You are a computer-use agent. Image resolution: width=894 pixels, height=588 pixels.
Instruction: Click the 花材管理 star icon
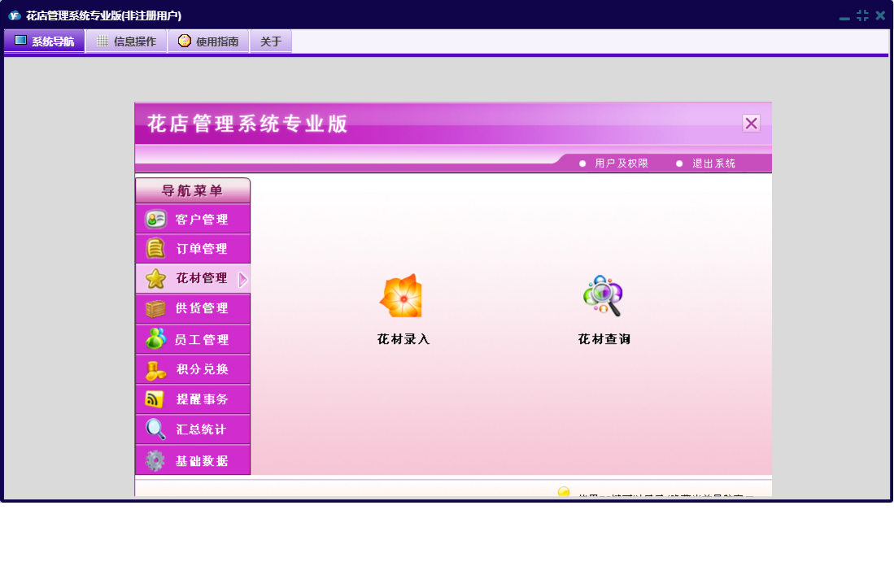[x=155, y=278]
